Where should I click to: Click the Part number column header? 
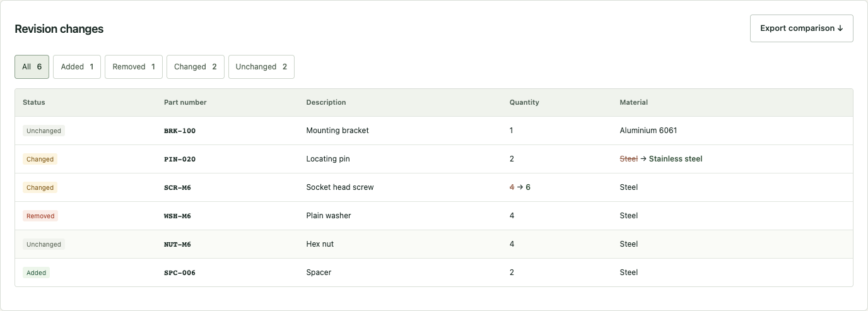pyautogui.click(x=185, y=102)
